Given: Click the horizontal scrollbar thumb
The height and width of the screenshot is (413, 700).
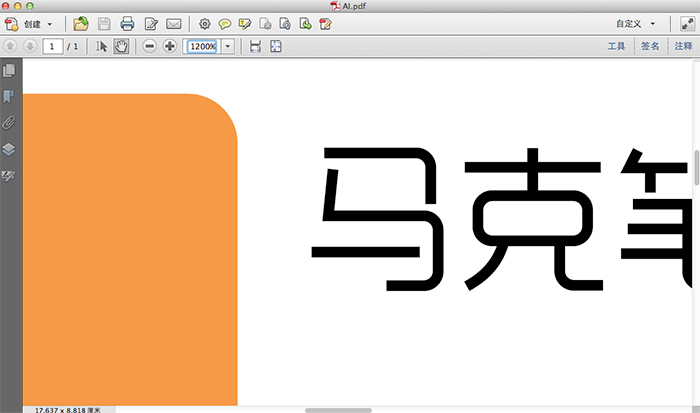Looking at the screenshot, I should tap(338, 410).
